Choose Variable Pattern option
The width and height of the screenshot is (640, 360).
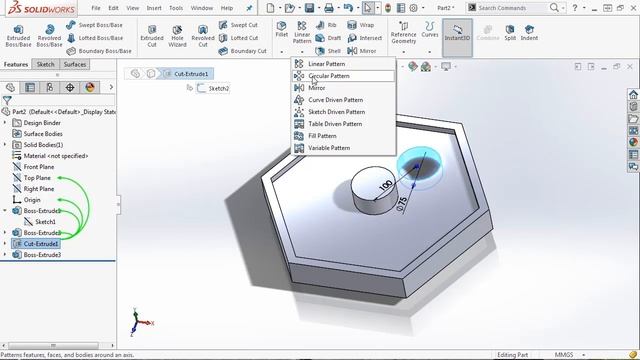(x=343, y=148)
